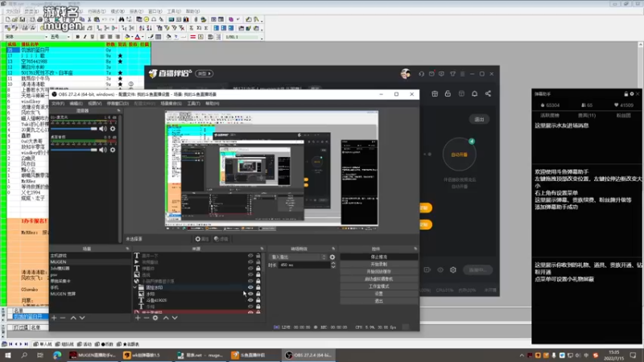Click the transition duration stepper arrows

coord(333,265)
